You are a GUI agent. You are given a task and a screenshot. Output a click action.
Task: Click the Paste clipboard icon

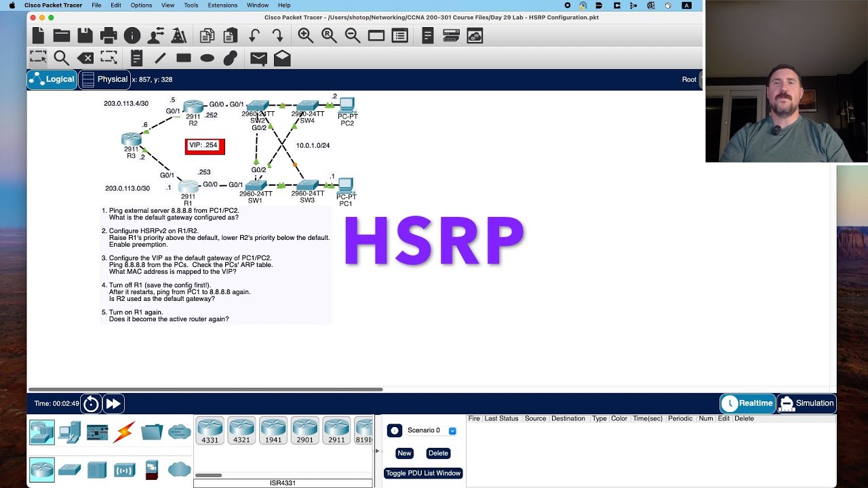point(231,36)
